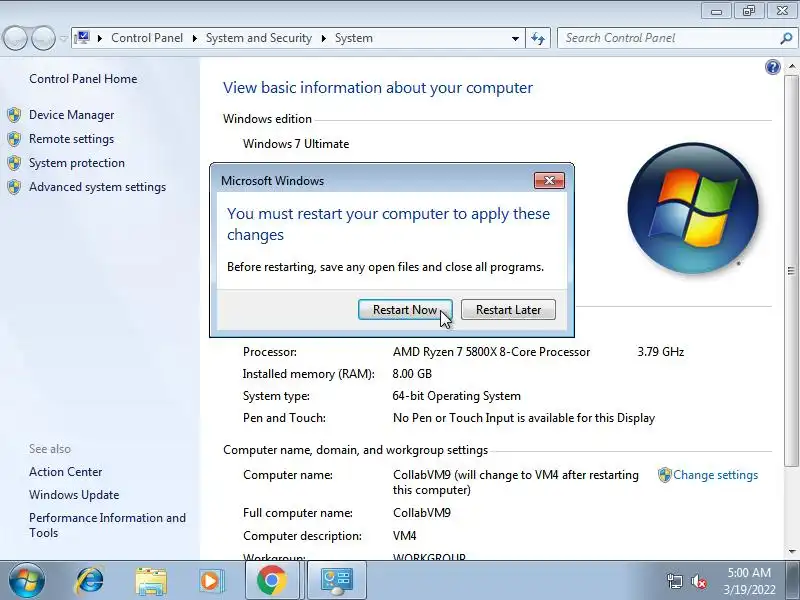Open recent pages dropdown arrow

[63, 38]
